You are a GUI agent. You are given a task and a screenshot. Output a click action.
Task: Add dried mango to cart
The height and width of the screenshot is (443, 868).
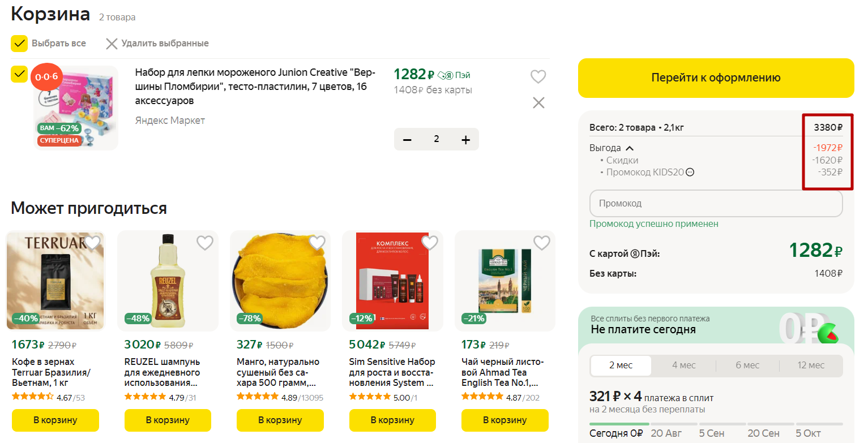click(280, 420)
